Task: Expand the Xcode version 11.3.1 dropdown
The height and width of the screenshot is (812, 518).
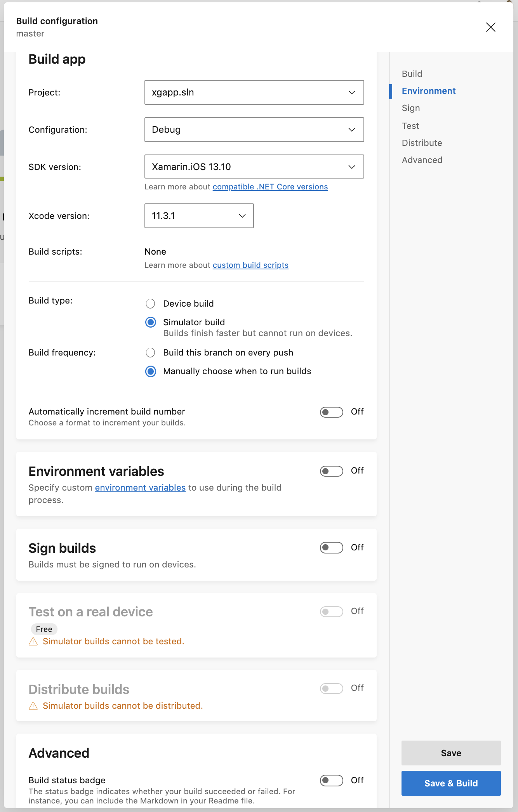Action: tap(199, 216)
